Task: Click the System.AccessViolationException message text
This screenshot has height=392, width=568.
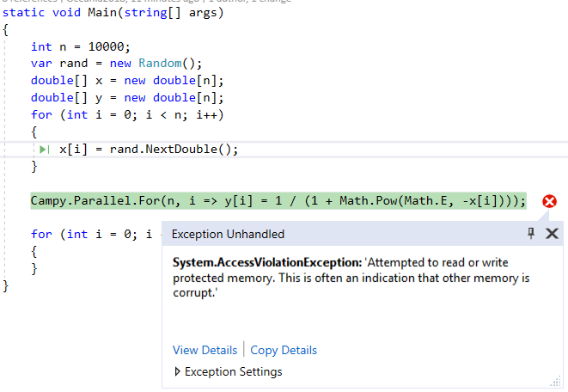Action: click(x=351, y=278)
